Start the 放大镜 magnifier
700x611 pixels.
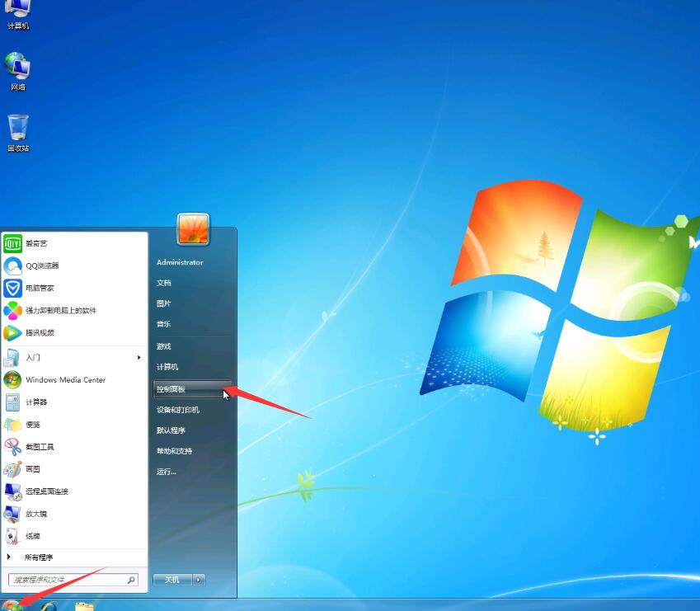coord(74,514)
